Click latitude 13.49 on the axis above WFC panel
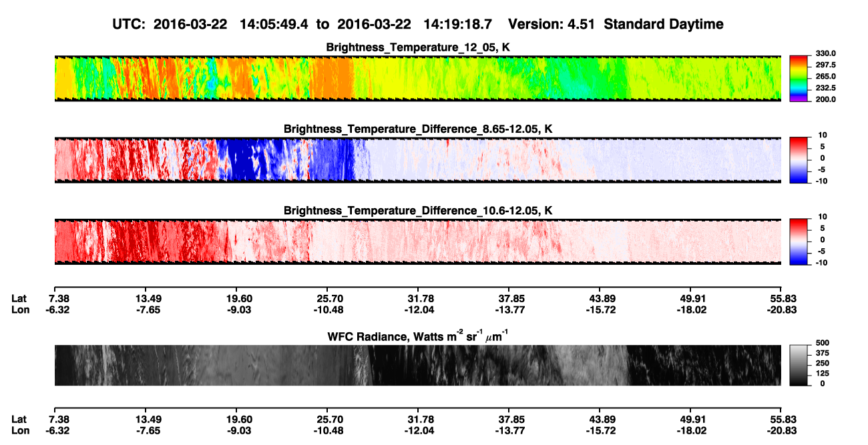This screenshot has width=868, height=445. click(x=146, y=298)
